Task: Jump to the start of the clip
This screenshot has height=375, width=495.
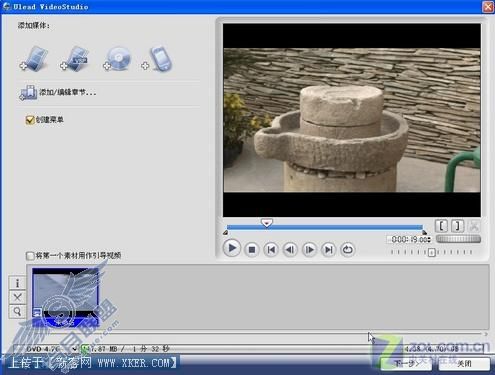Action: pyautogui.click(x=271, y=249)
